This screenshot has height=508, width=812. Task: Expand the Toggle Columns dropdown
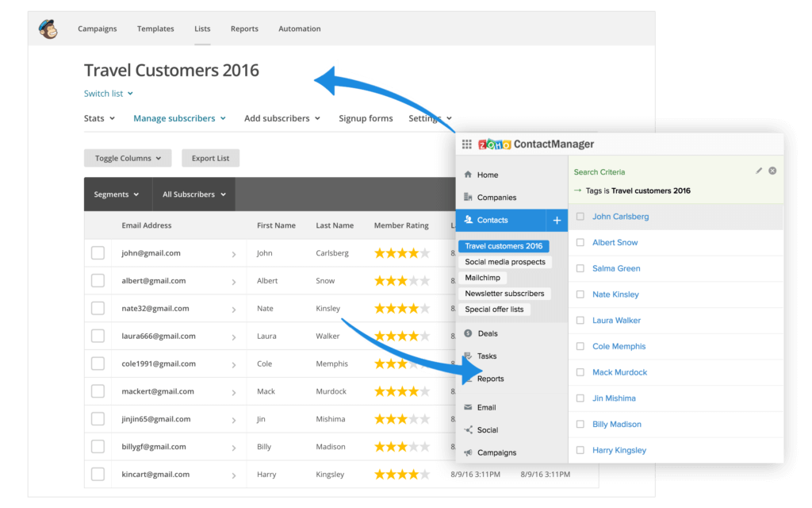[x=128, y=158]
